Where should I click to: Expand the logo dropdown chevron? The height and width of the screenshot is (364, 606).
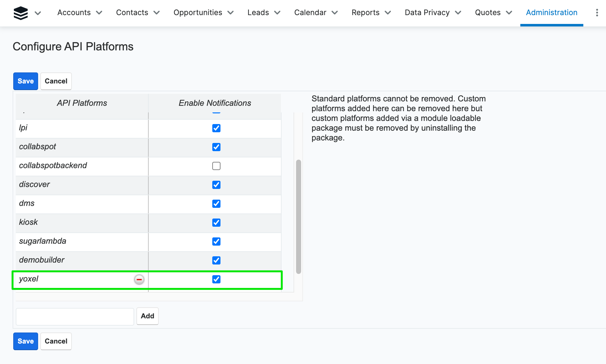[x=38, y=13]
